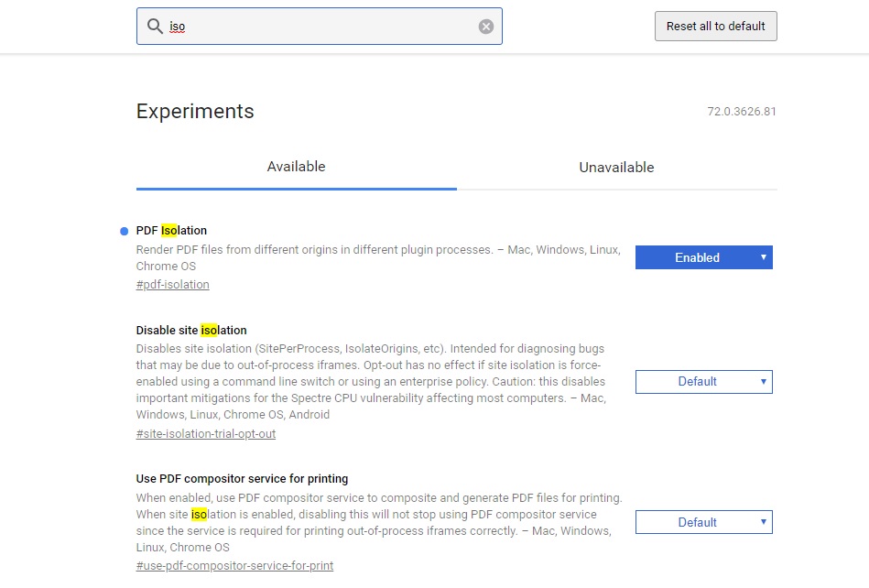Click the magnifier search icon
This screenshot has width=869, height=588.
(x=155, y=27)
